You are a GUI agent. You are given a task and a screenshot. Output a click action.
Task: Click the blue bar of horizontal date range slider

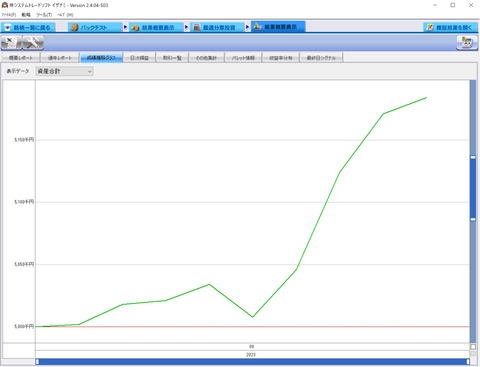click(253, 361)
